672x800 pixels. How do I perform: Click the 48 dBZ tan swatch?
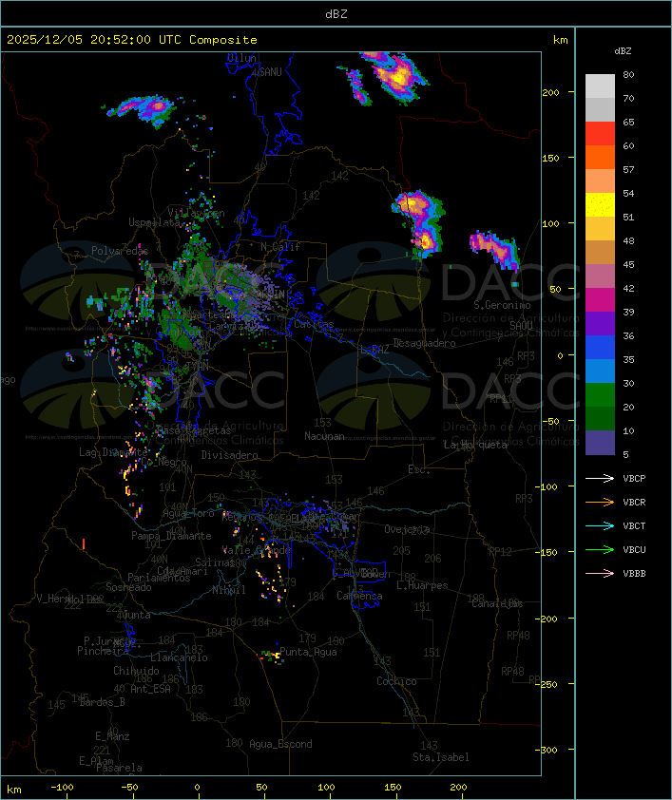click(x=600, y=252)
